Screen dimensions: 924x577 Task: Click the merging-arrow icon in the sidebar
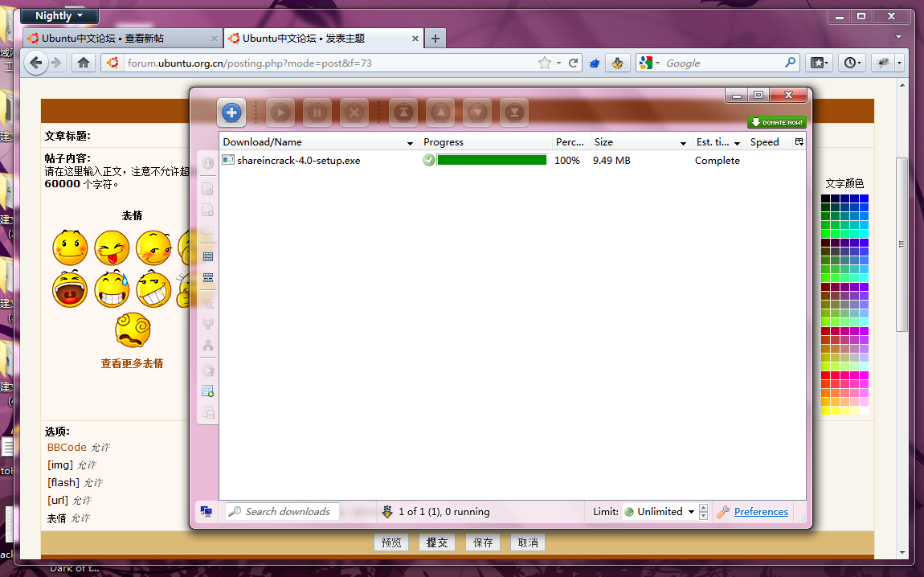[208, 345]
